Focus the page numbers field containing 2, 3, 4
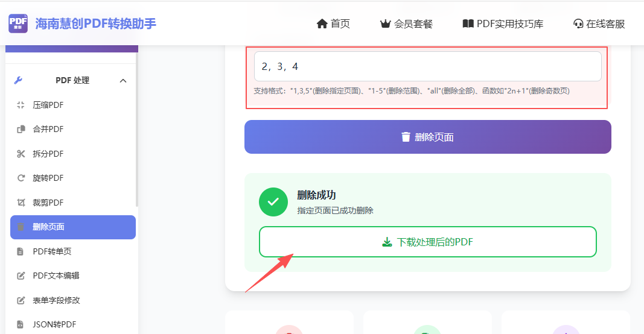Image resolution: width=644 pixels, height=334 pixels. 427,66
